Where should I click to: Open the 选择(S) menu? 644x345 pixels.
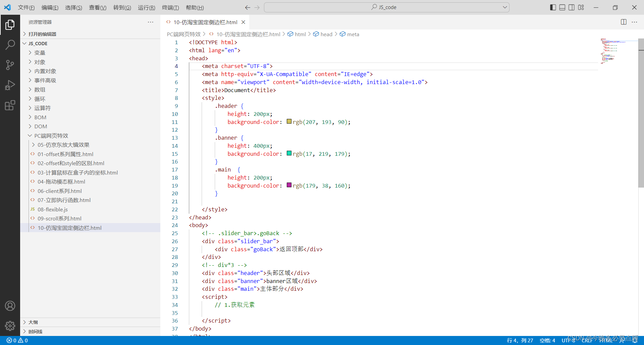pyautogui.click(x=73, y=7)
